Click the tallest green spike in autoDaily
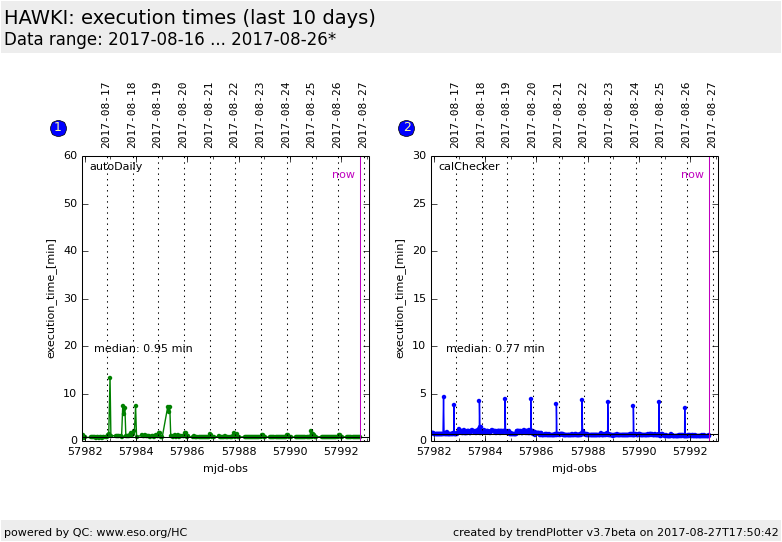782x542 pixels. click(x=110, y=380)
